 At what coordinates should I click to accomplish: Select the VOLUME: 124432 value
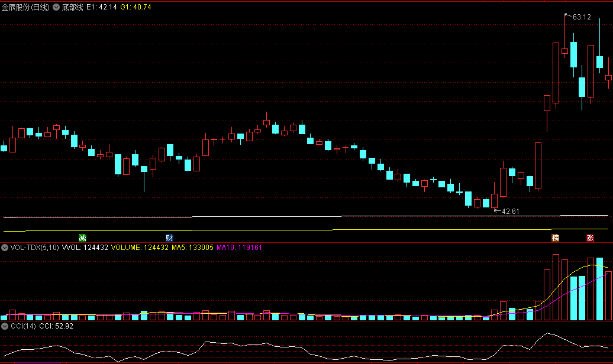click(x=140, y=248)
